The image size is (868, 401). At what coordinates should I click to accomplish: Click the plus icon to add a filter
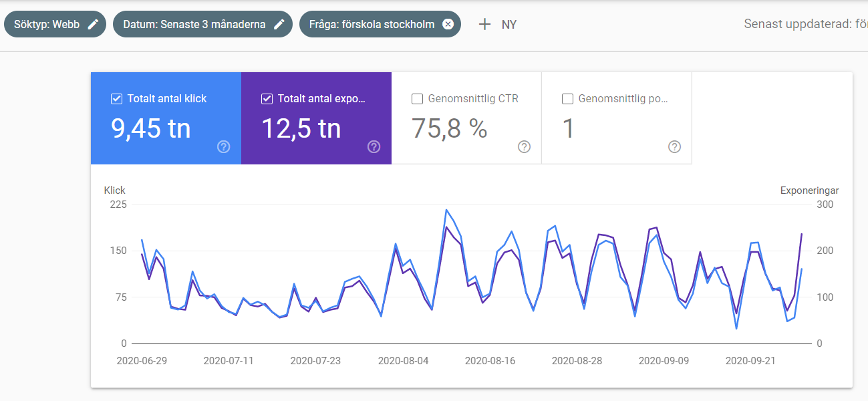tap(484, 24)
